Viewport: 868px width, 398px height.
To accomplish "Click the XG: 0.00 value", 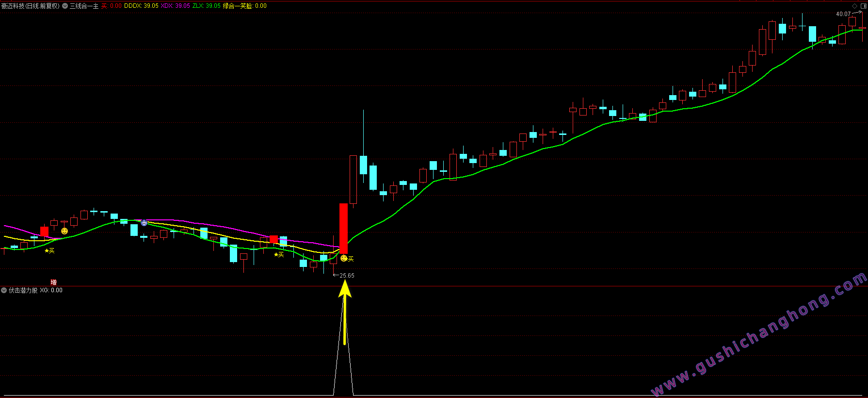I will (51, 290).
